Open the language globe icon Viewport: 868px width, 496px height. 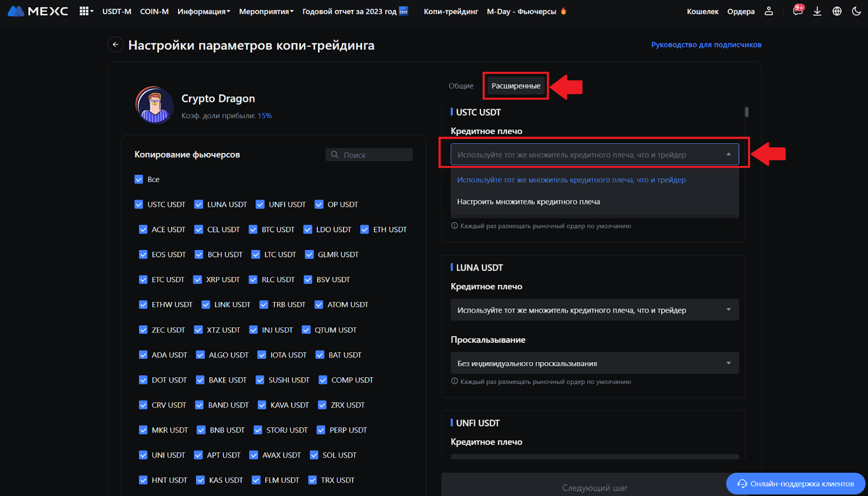point(837,11)
